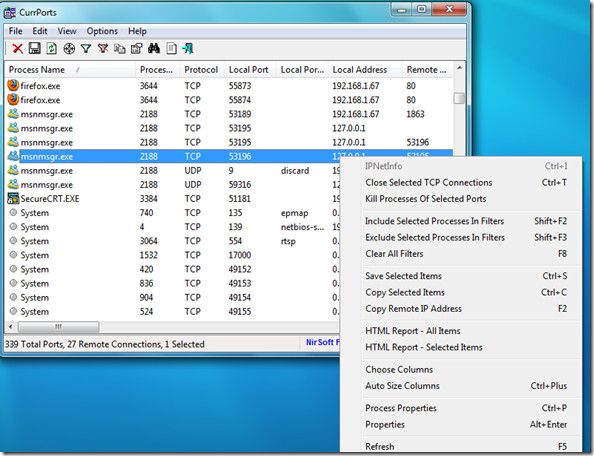Click the Firefox icon in port 55874 row
The width and height of the screenshot is (594, 456).
13,100
